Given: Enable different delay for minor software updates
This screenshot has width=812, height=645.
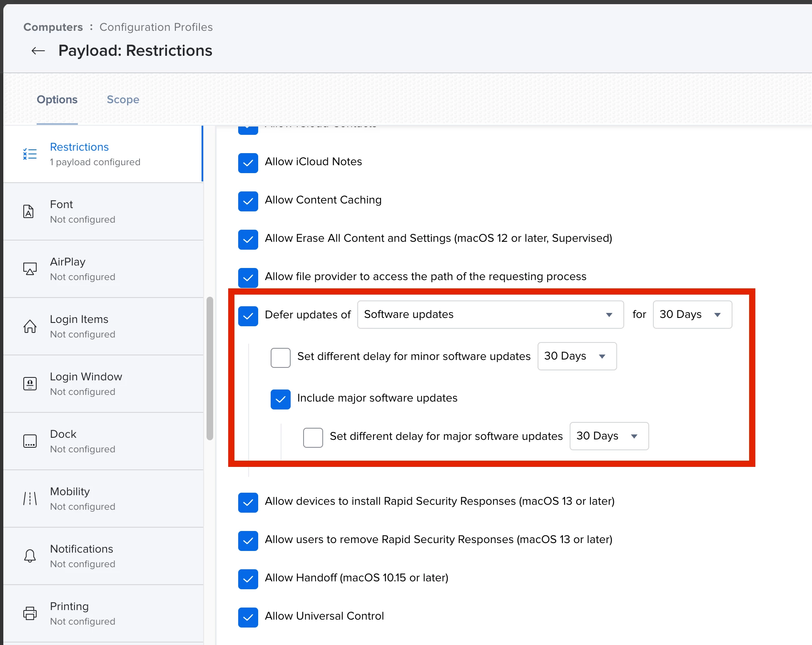Looking at the screenshot, I should pos(280,357).
